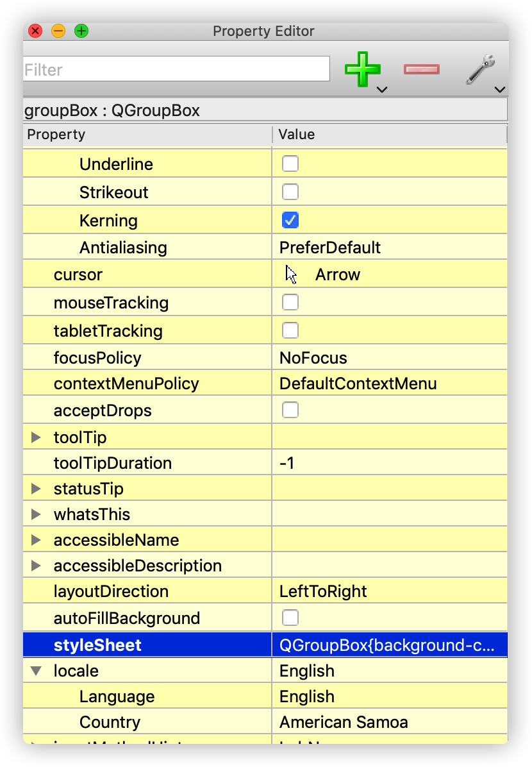Open dropdown arrow beside the wrench

click(x=499, y=90)
